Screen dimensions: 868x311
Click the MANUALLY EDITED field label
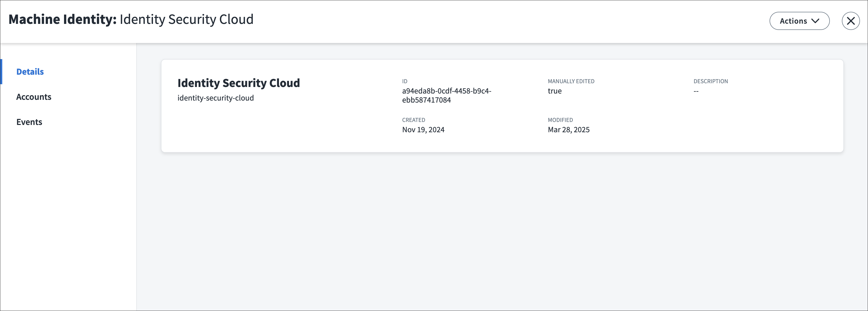tap(571, 81)
